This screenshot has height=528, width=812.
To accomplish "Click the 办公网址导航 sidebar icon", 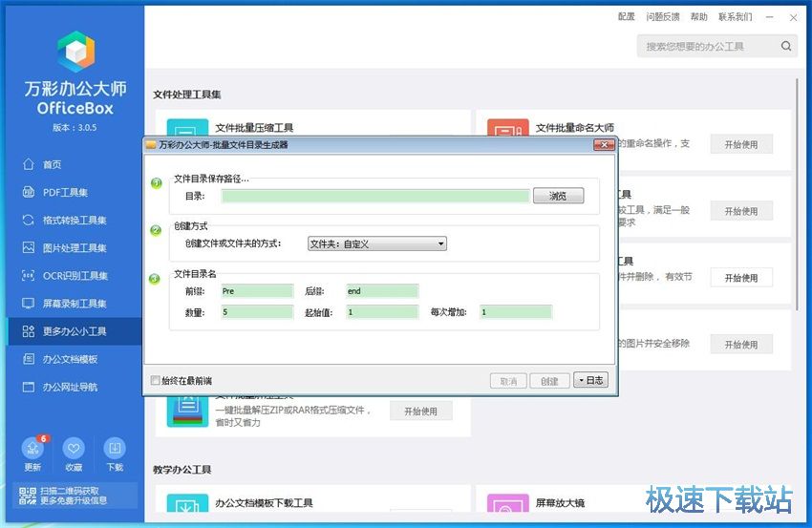I will [x=29, y=387].
